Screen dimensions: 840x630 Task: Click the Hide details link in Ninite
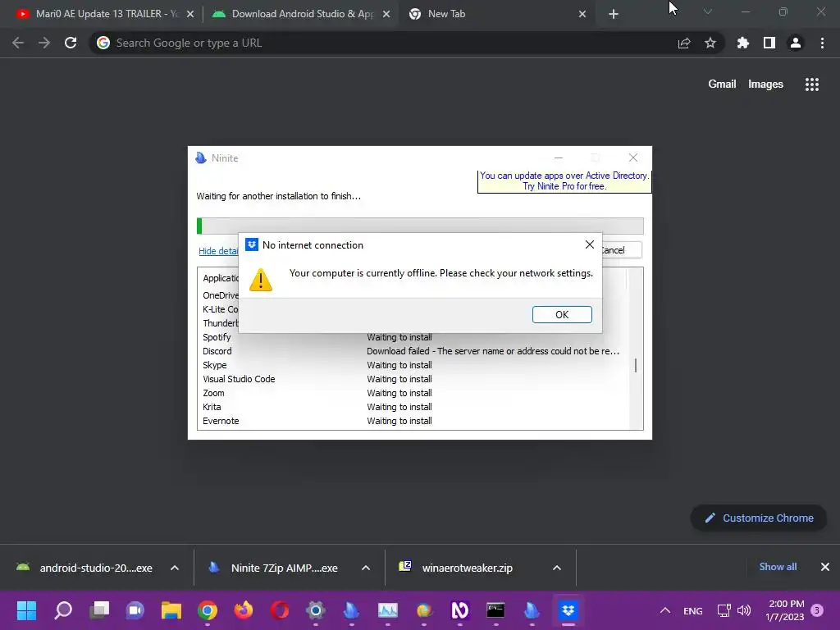coord(218,251)
